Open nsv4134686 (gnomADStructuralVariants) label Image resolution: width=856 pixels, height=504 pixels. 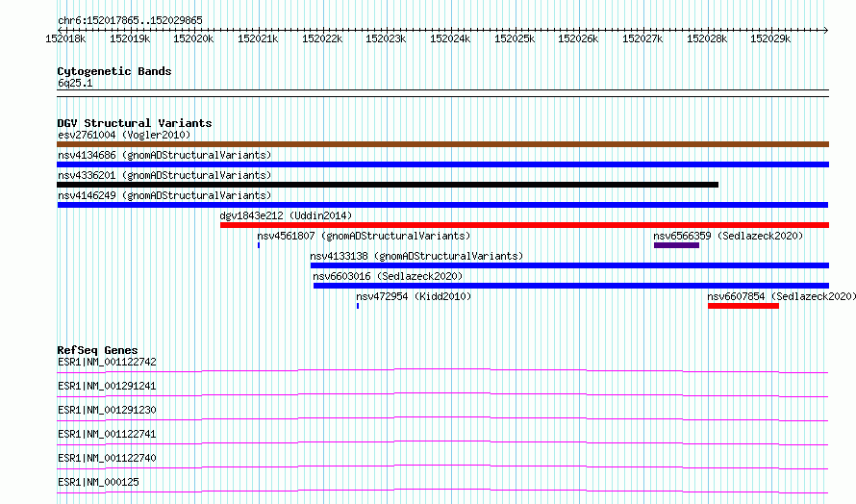click(164, 155)
